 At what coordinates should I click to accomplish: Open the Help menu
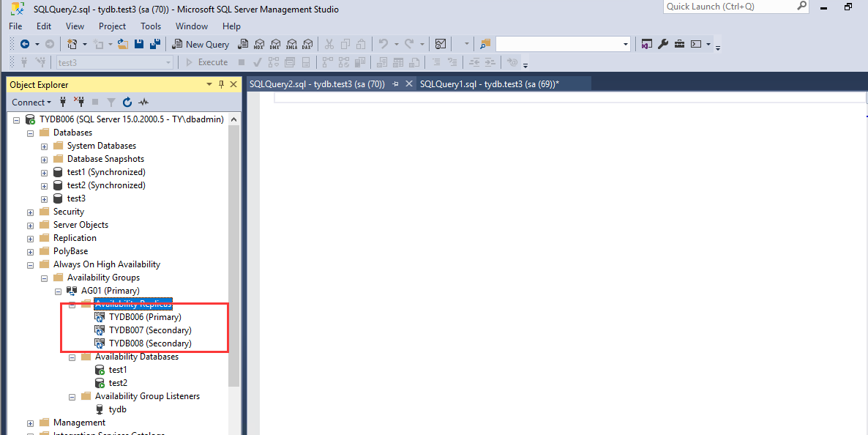tap(231, 26)
